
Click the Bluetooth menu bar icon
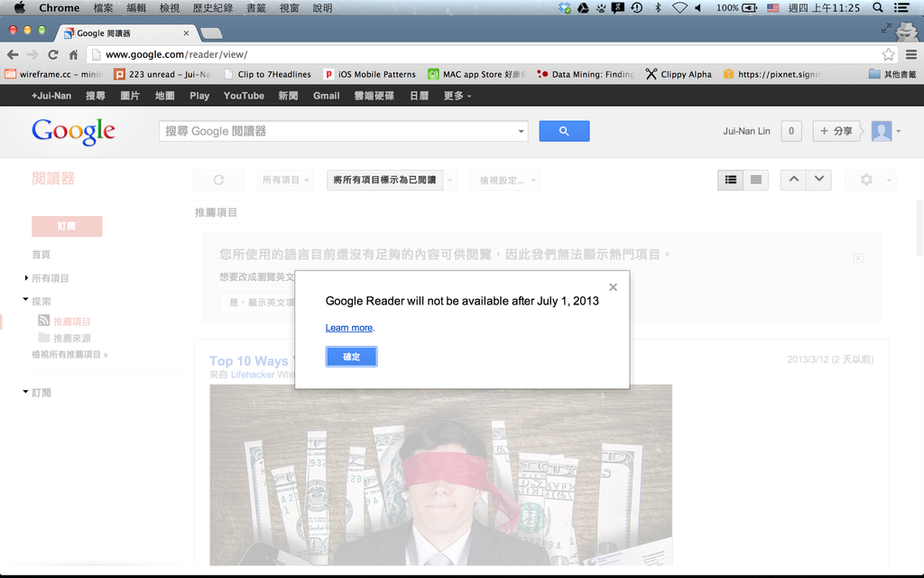[x=658, y=7]
